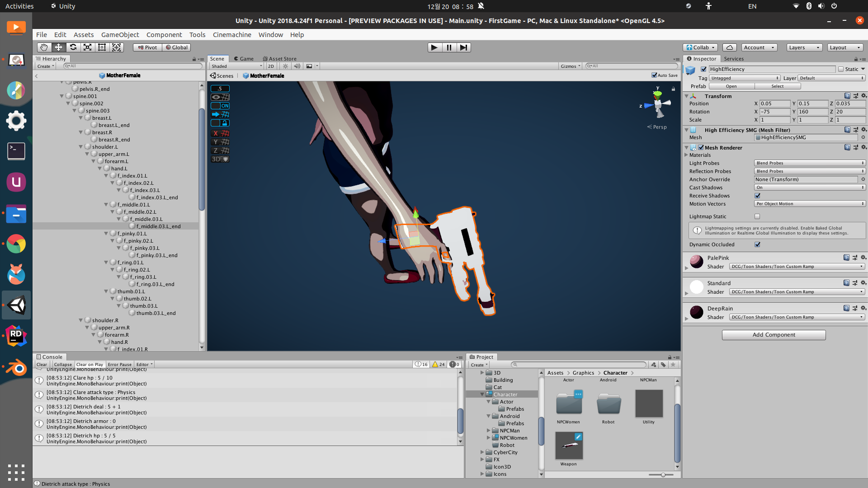Image resolution: width=868 pixels, height=488 pixels.
Task: Click the Pivot handle position button
Action: (x=147, y=47)
